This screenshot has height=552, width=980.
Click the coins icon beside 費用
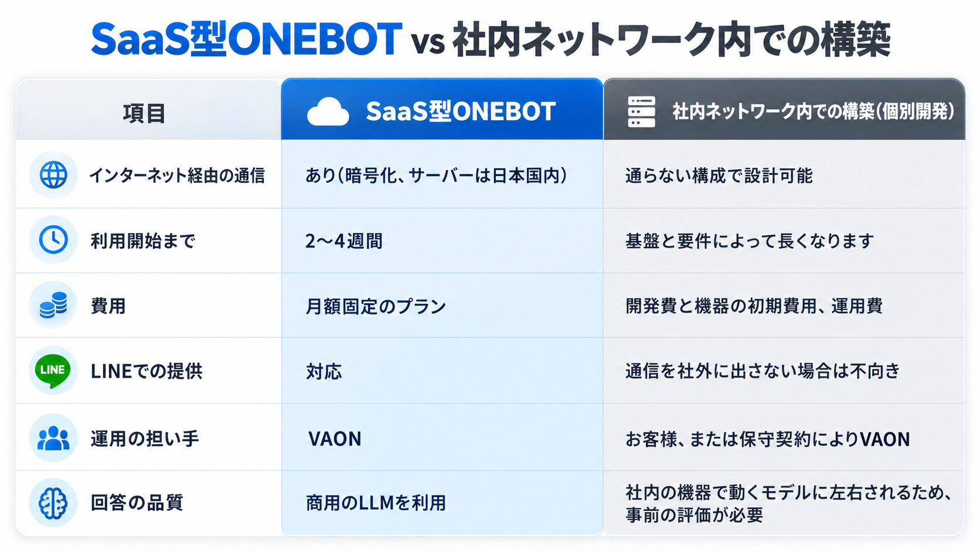point(53,305)
